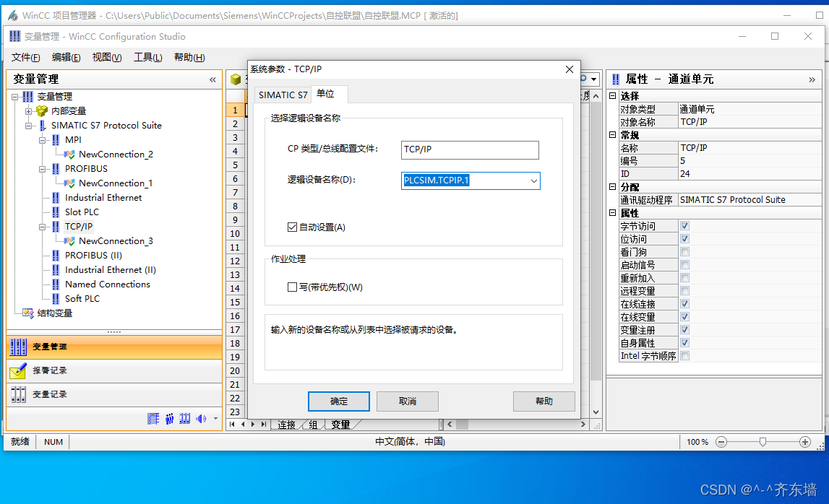This screenshot has height=504, width=829.
Task: Click the zoom slider handle
Action: (x=763, y=442)
